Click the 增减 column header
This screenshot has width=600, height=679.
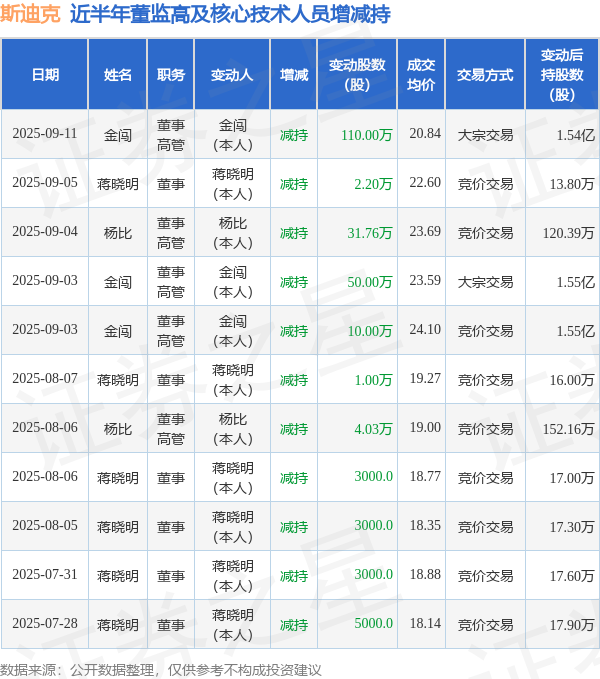[294, 74]
